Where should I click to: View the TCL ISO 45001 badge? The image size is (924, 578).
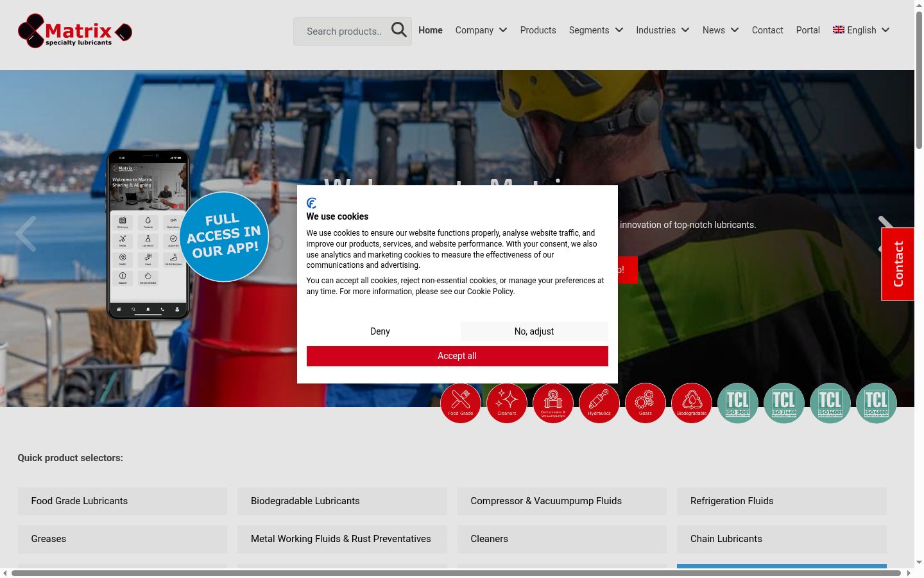pos(877,403)
